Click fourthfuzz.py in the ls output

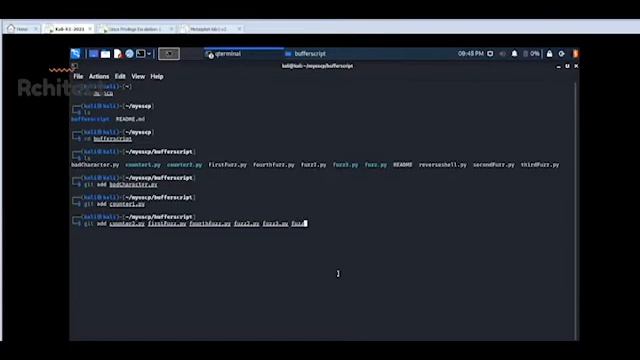(x=273, y=165)
